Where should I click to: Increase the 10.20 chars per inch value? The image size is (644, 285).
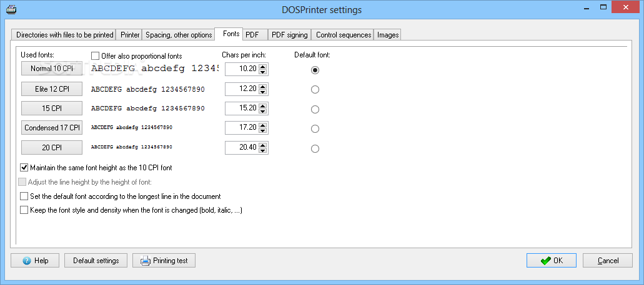[x=263, y=66]
